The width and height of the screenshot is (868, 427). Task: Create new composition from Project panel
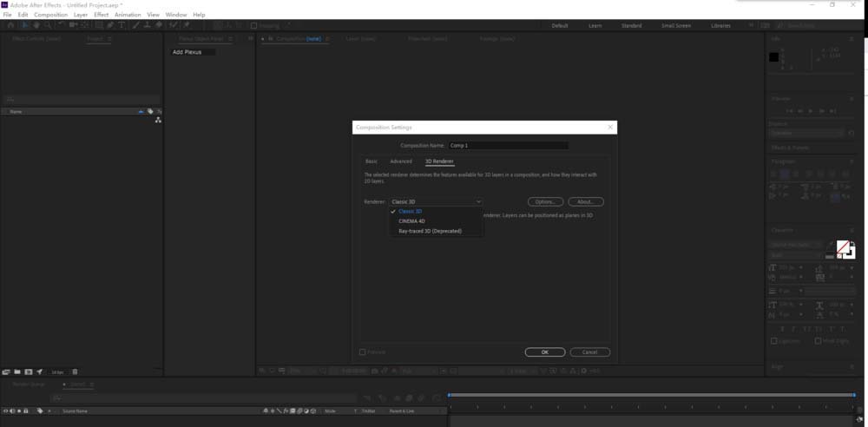(29, 371)
